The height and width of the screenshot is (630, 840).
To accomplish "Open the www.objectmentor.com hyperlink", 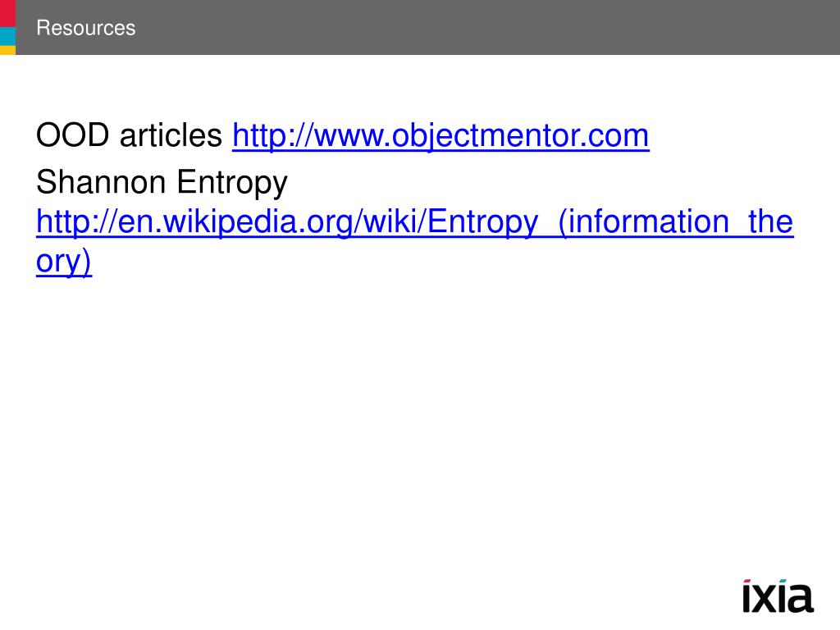I will point(441,135).
